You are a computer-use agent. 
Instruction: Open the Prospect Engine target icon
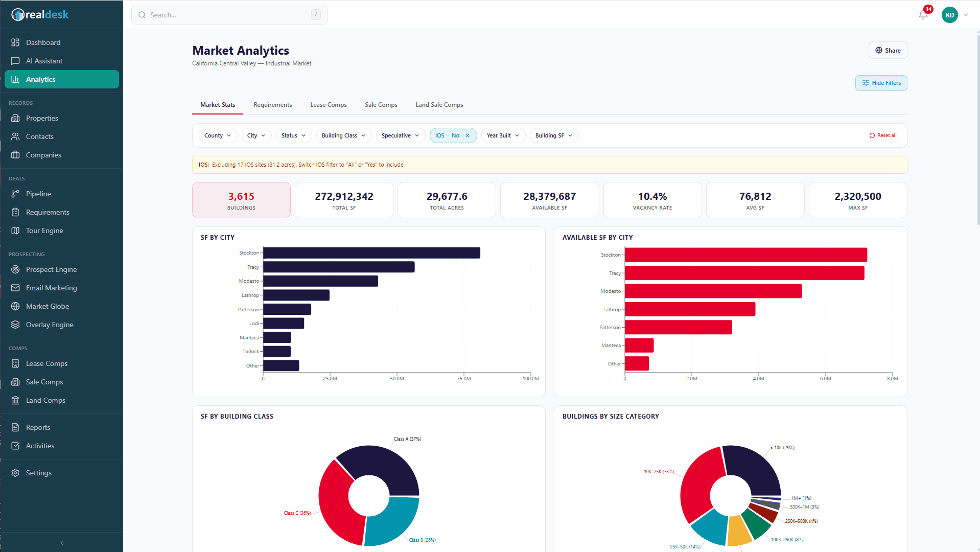coord(15,269)
